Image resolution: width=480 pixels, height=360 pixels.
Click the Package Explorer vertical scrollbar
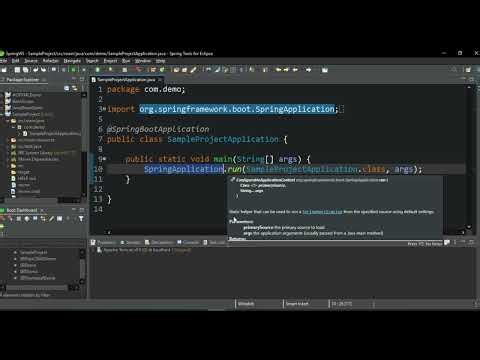click(x=84, y=145)
